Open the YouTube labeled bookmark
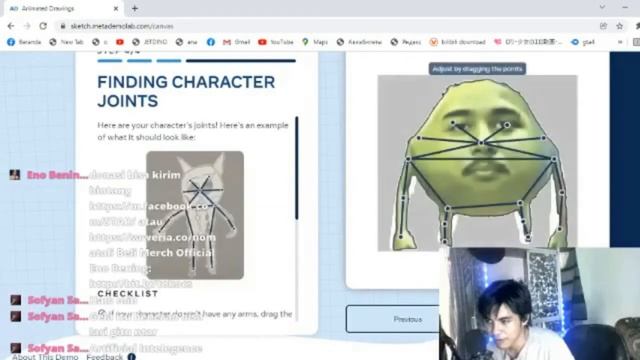 [276, 42]
